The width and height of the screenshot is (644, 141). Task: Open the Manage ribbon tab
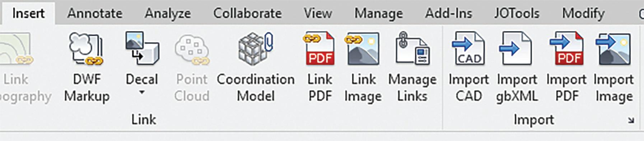coord(378,13)
